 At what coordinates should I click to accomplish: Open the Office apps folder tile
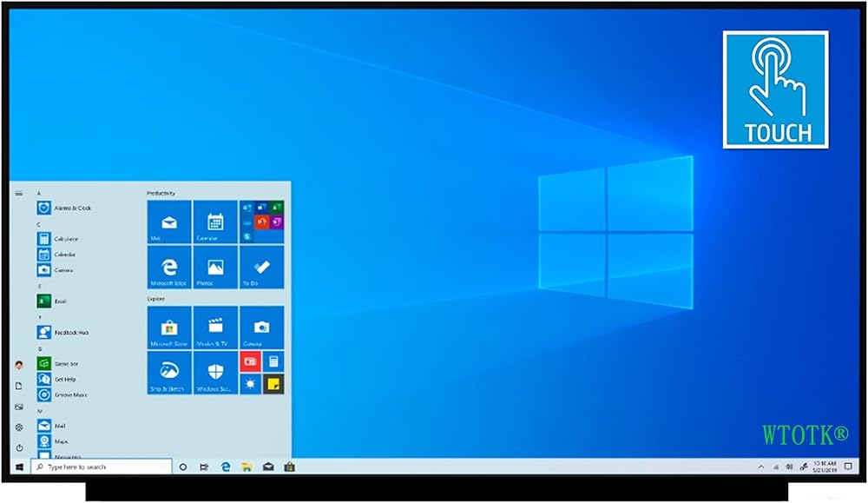pyautogui.click(x=262, y=222)
